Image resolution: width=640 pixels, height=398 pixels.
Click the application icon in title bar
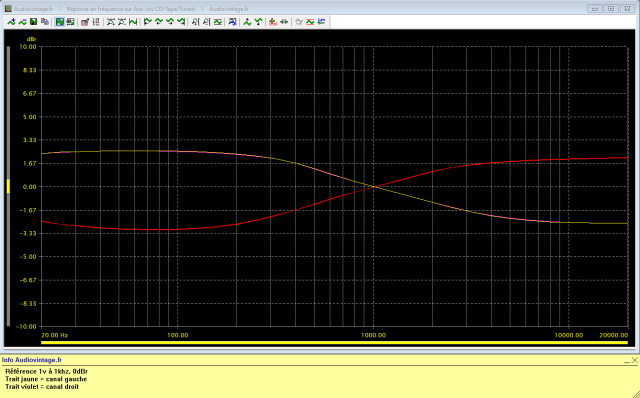pos(8,9)
